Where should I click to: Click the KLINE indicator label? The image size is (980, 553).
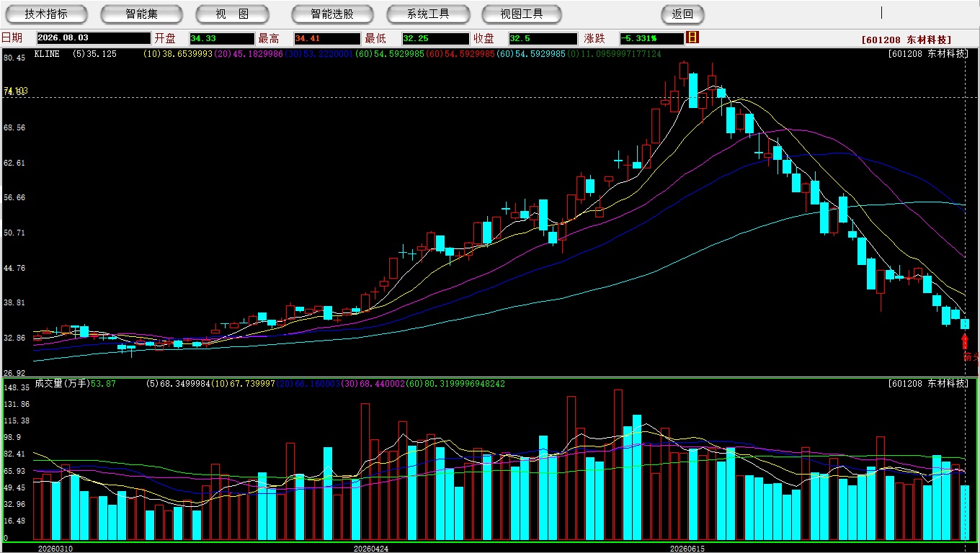(x=47, y=54)
